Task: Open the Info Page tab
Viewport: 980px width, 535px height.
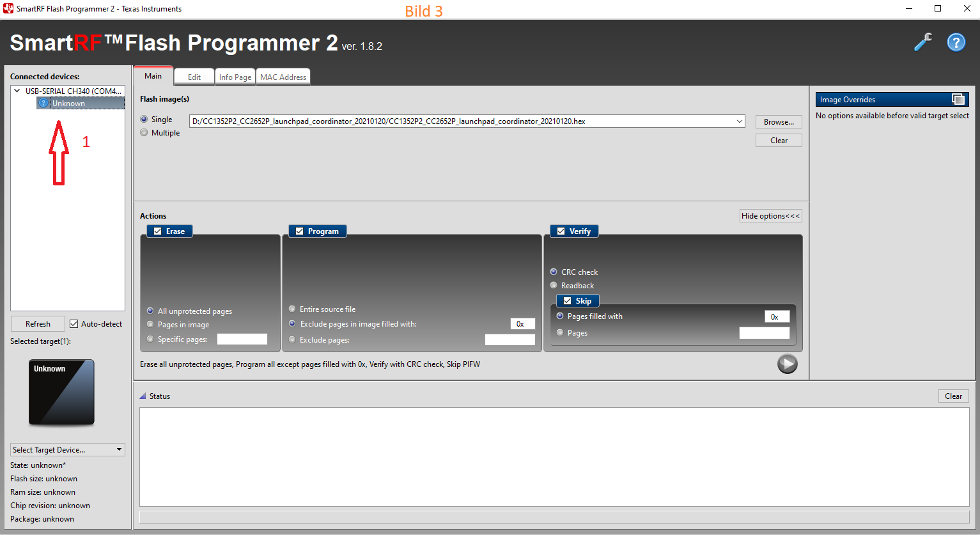Action: pyautogui.click(x=235, y=77)
